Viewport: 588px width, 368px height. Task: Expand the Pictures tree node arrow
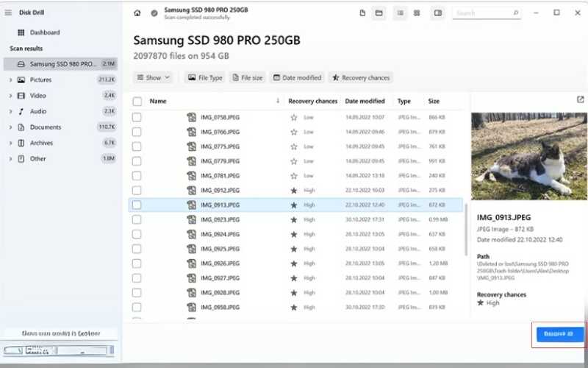pos(10,80)
